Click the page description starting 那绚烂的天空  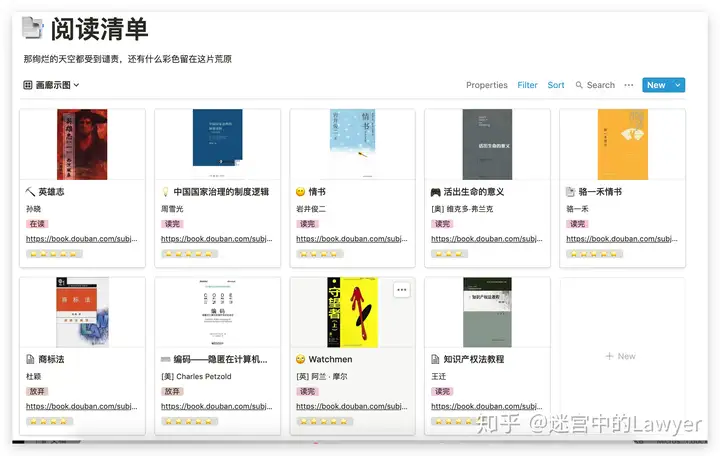click(x=128, y=59)
